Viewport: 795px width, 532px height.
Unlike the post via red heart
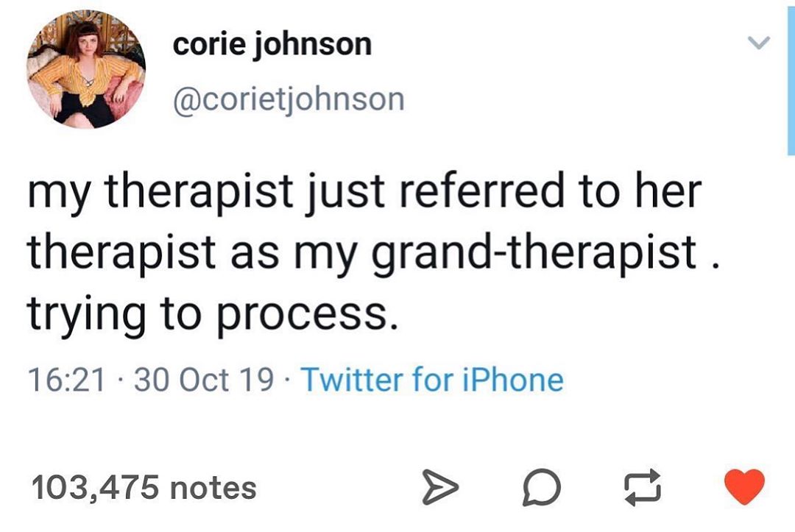(x=745, y=487)
